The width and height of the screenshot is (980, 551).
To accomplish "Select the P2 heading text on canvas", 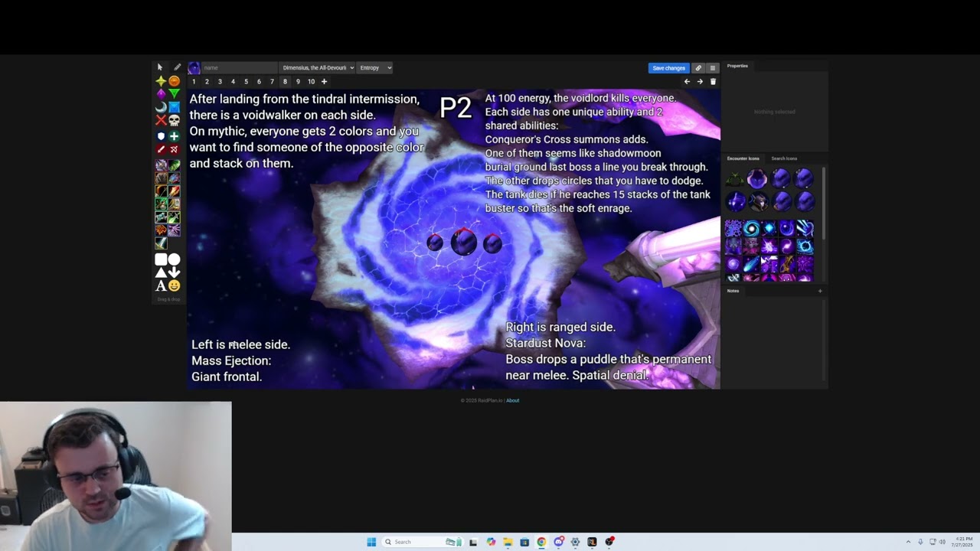I will (456, 108).
